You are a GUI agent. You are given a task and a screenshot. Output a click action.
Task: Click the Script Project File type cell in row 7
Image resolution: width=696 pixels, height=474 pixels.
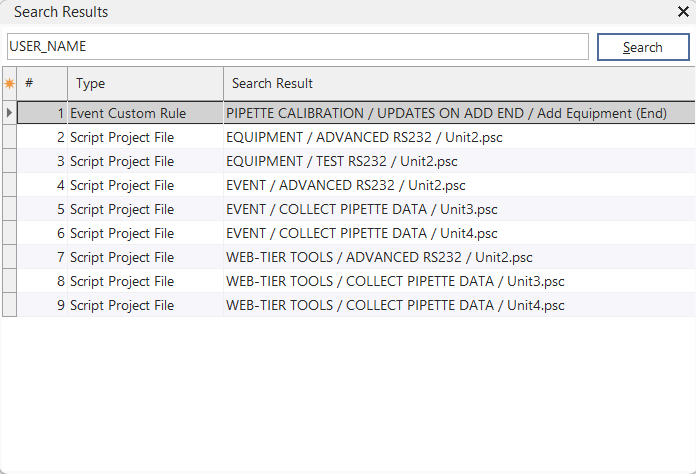122,257
